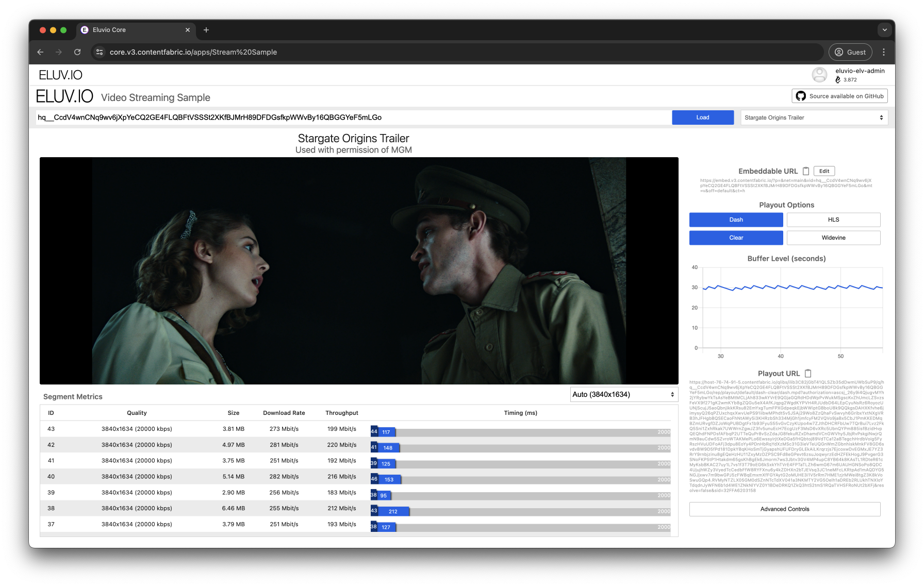
Task: Select the Widevine DRM option
Action: click(x=833, y=238)
